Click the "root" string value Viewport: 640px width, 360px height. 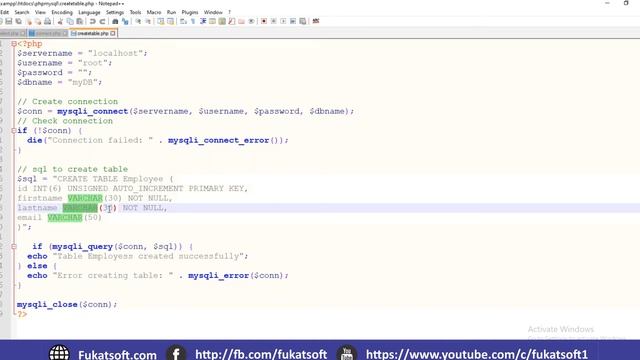point(93,63)
